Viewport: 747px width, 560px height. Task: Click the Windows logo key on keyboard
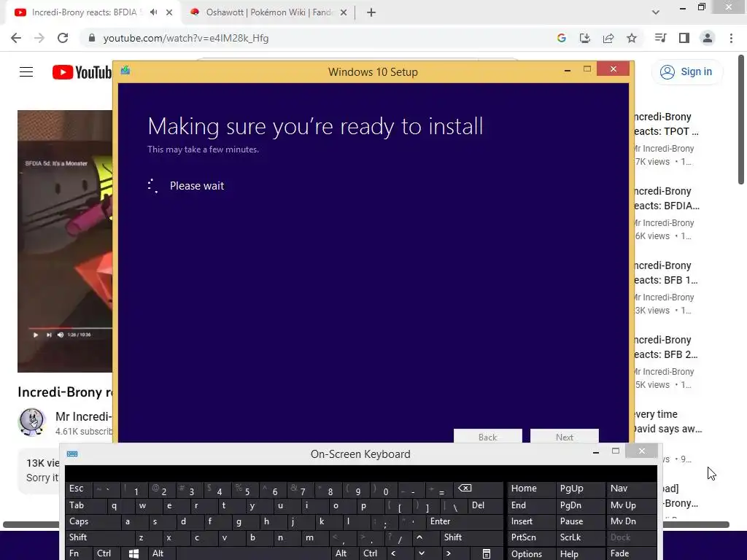[134, 554]
